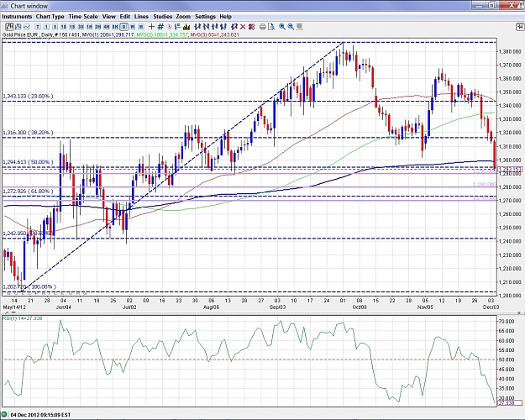Click the fourth blue line-study icon
The image size is (525, 420).
coord(223,27)
